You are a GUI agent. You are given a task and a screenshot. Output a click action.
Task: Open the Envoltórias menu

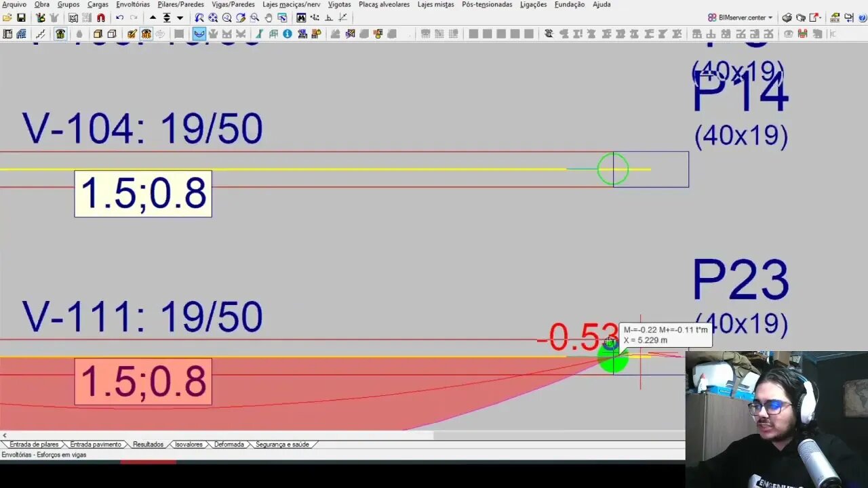coord(133,4)
